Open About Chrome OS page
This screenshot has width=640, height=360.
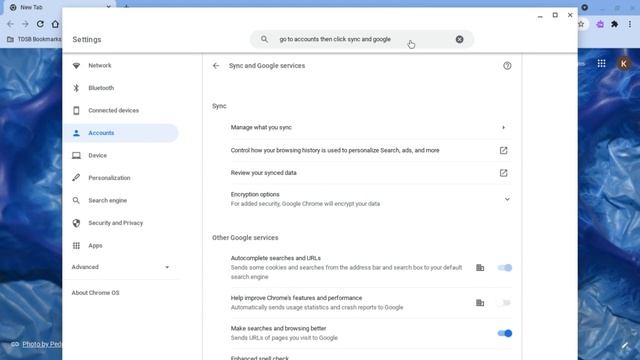(x=96, y=293)
